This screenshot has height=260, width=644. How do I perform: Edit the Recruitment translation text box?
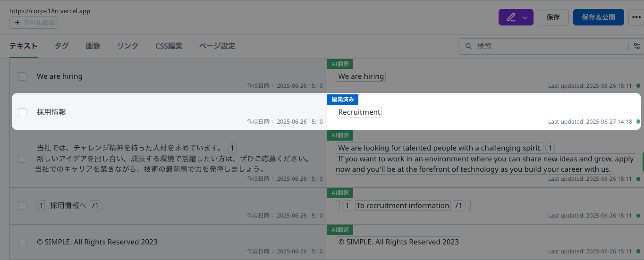[359, 112]
